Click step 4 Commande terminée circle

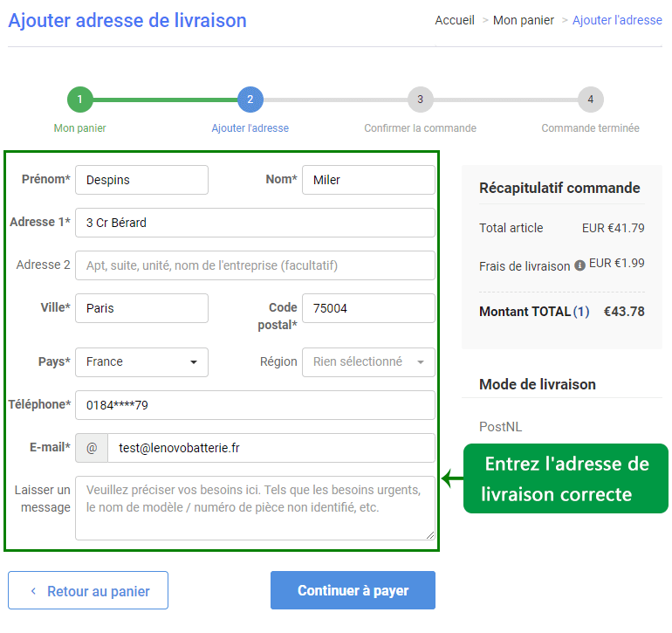click(x=590, y=100)
